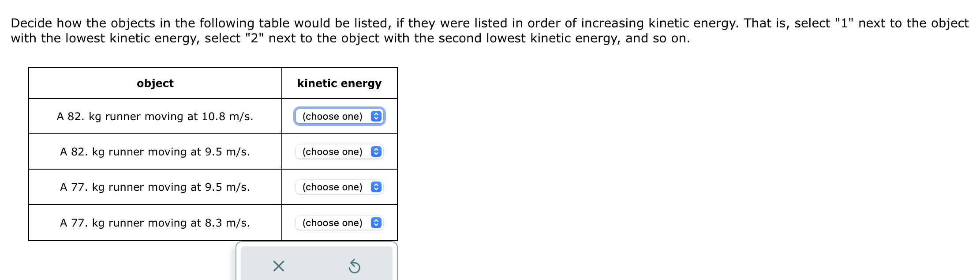Open dropdown for the 82 kg runner at 9.5 m/s
The image size is (980, 280).
(338, 152)
